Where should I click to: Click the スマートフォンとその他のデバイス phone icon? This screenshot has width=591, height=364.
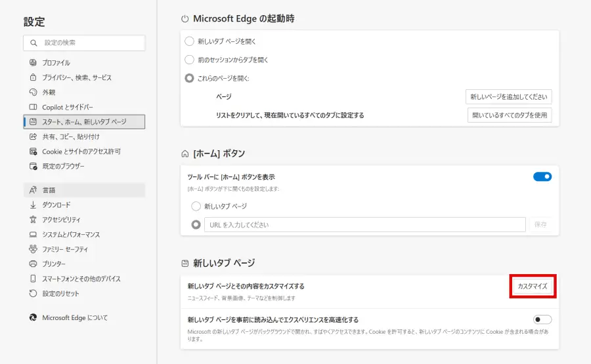pyautogui.click(x=33, y=279)
